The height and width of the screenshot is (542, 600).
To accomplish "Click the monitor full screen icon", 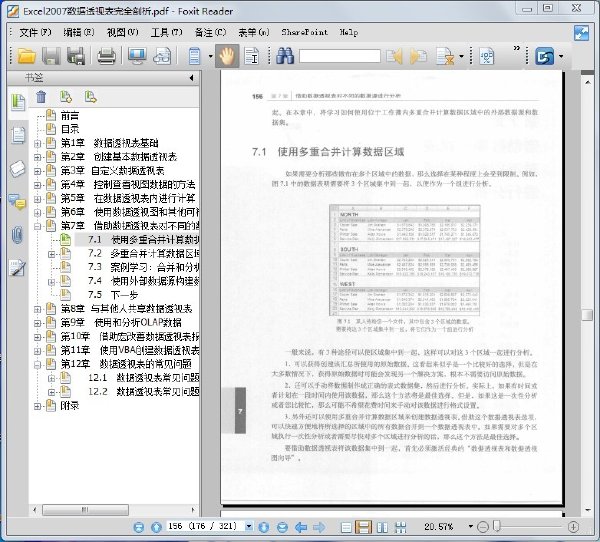I will coord(137,56).
